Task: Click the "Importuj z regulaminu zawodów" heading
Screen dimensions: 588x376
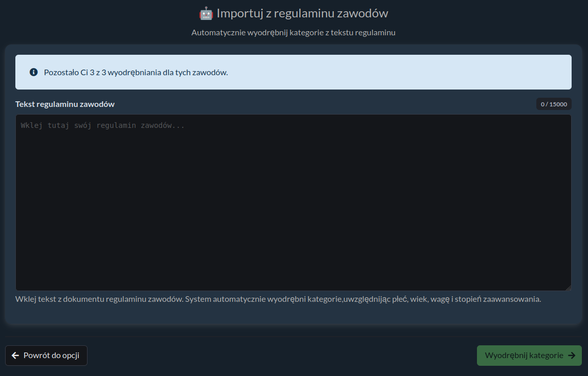Action: pyautogui.click(x=302, y=13)
